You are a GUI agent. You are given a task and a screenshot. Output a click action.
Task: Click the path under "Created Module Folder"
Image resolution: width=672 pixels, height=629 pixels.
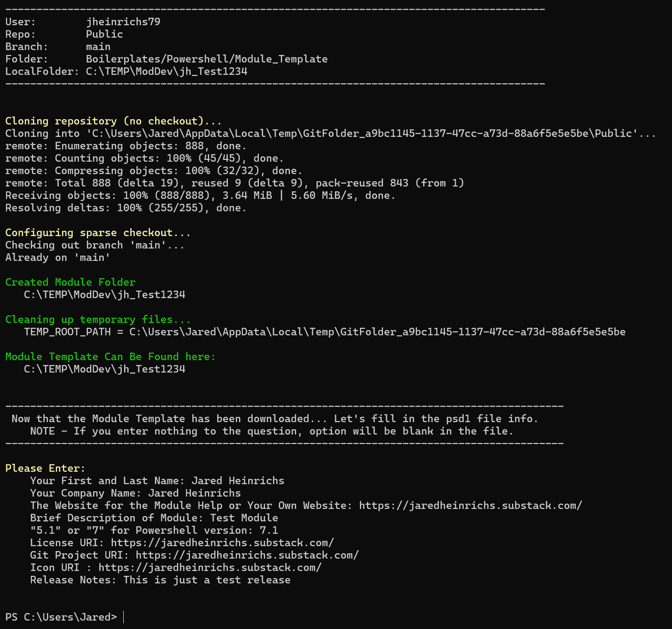[x=105, y=295]
